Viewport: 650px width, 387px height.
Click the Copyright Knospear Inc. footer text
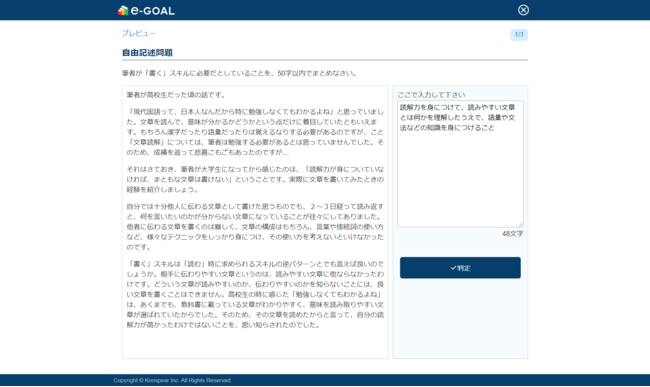tap(172, 380)
